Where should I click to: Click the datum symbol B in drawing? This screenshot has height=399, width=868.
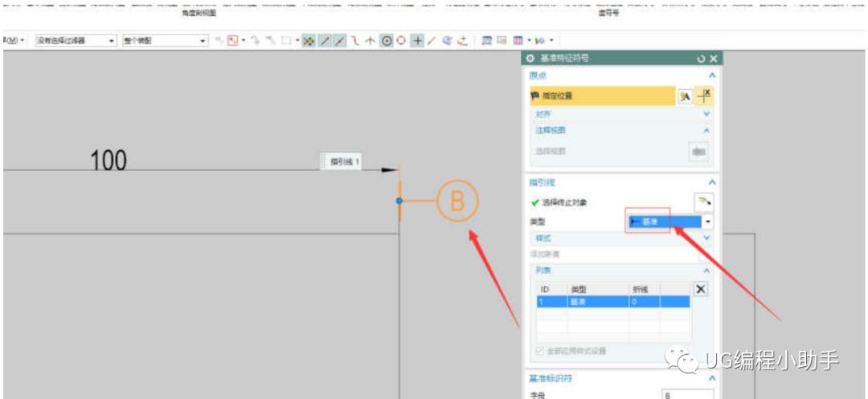click(x=457, y=202)
